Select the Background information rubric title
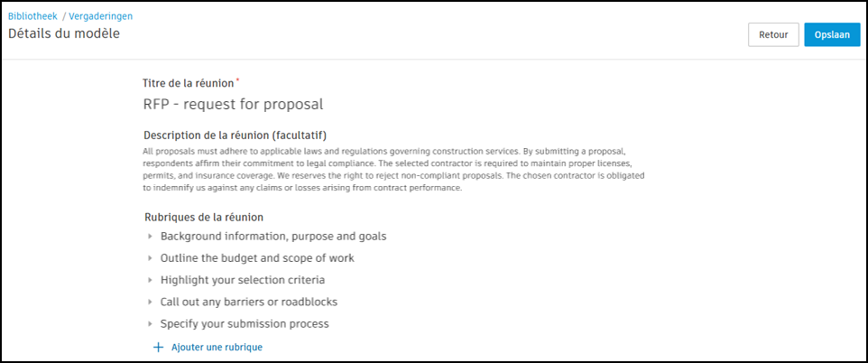The width and height of the screenshot is (868, 363). (273, 237)
